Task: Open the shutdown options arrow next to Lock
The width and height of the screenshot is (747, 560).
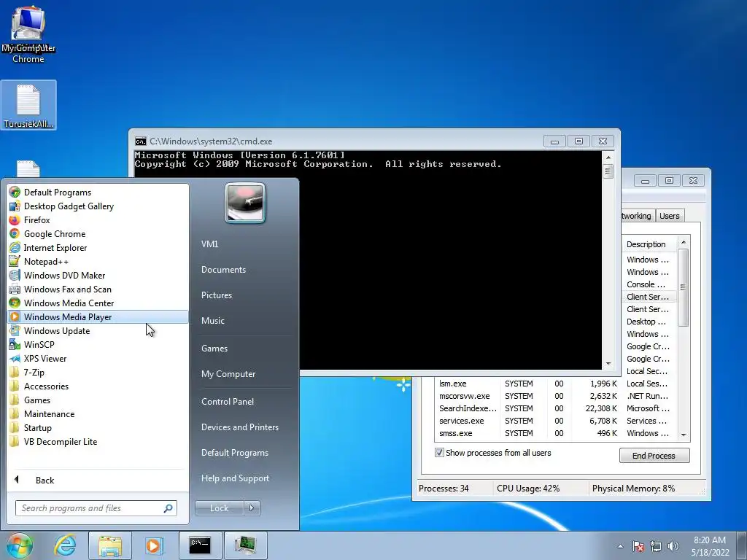Action: 252,508
